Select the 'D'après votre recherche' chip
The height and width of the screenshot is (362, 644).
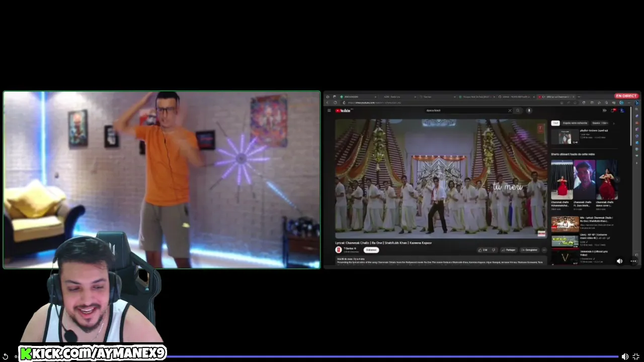(575, 123)
